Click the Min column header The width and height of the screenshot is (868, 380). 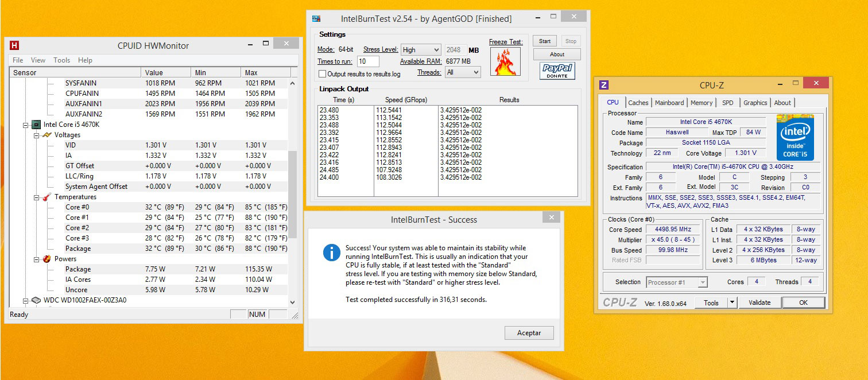click(216, 73)
